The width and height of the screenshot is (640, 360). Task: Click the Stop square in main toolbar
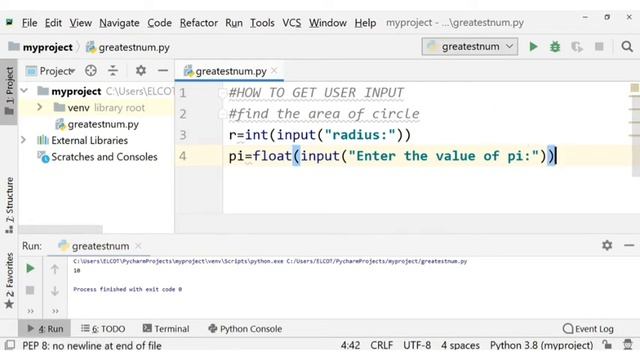coord(599,47)
